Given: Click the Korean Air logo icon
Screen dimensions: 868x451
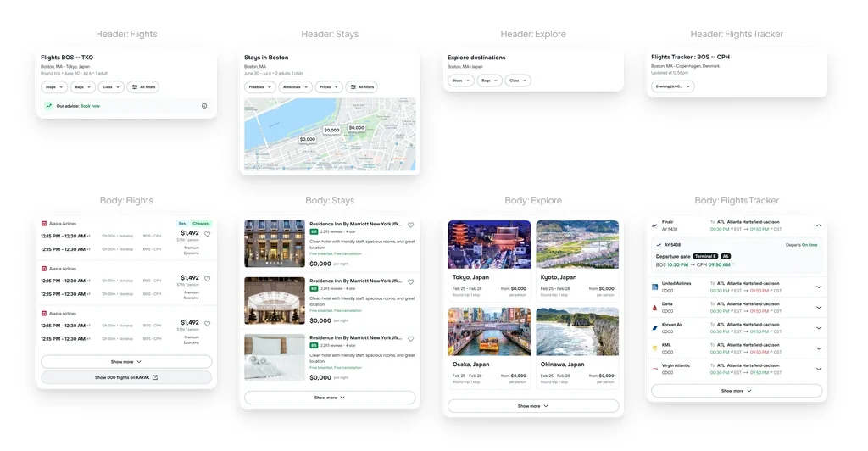Looking at the screenshot, I should click(x=655, y=327).
